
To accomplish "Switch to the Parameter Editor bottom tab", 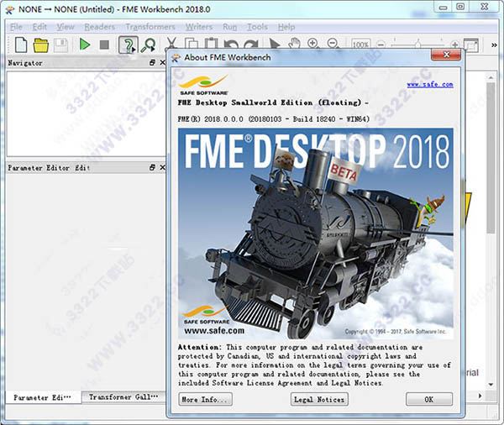I will [43, 397].
